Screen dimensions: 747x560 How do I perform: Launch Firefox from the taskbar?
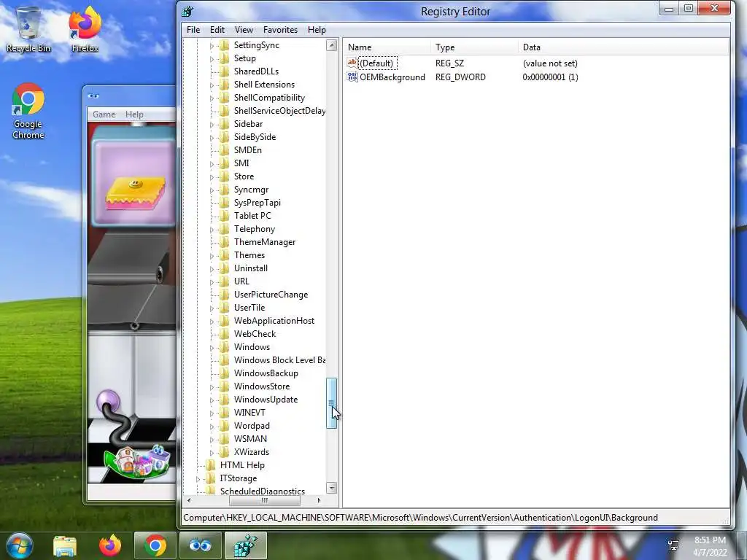point(110,545)
